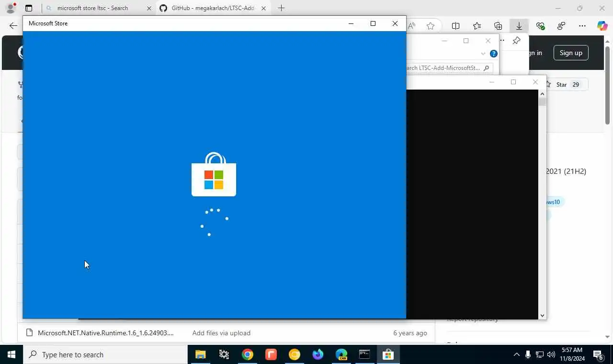Maximize the Microsoft Store window
This screenshot has width=613, height=364.
coord(373,23)
